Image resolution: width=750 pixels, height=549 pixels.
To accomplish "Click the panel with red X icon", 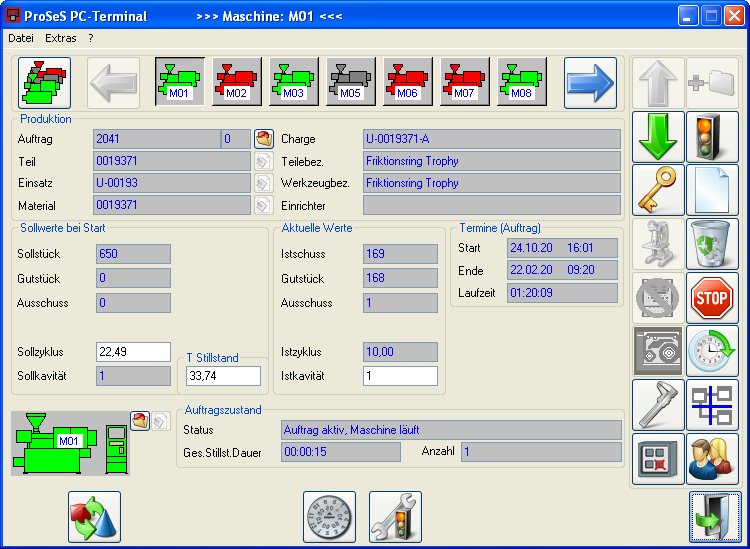I will (658, 459).
